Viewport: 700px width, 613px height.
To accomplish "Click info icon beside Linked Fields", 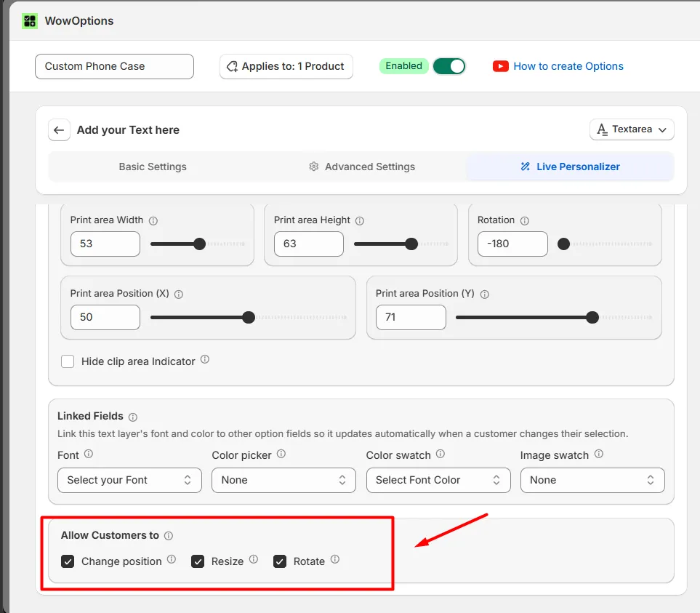I will (x=133, y=417).
